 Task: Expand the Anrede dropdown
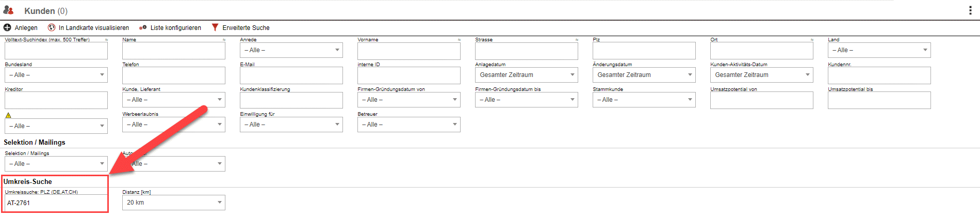[x=291, y=50]
